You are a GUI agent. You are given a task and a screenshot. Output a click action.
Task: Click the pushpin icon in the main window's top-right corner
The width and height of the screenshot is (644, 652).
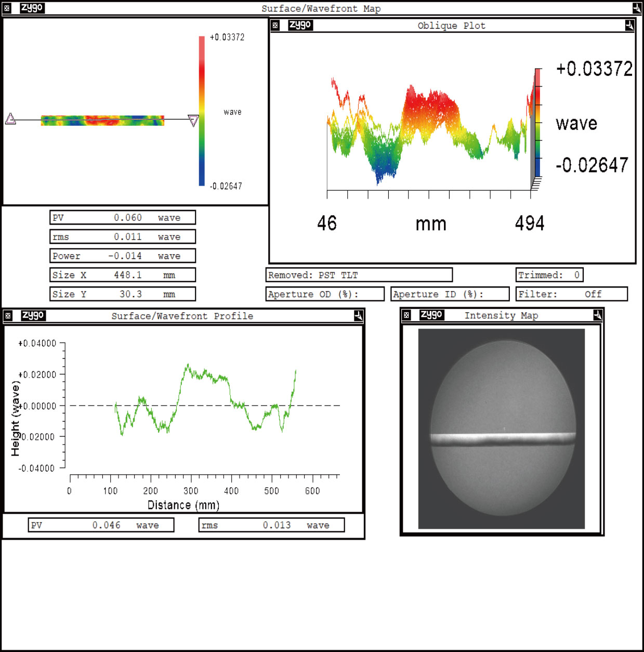tap(637, 7)
